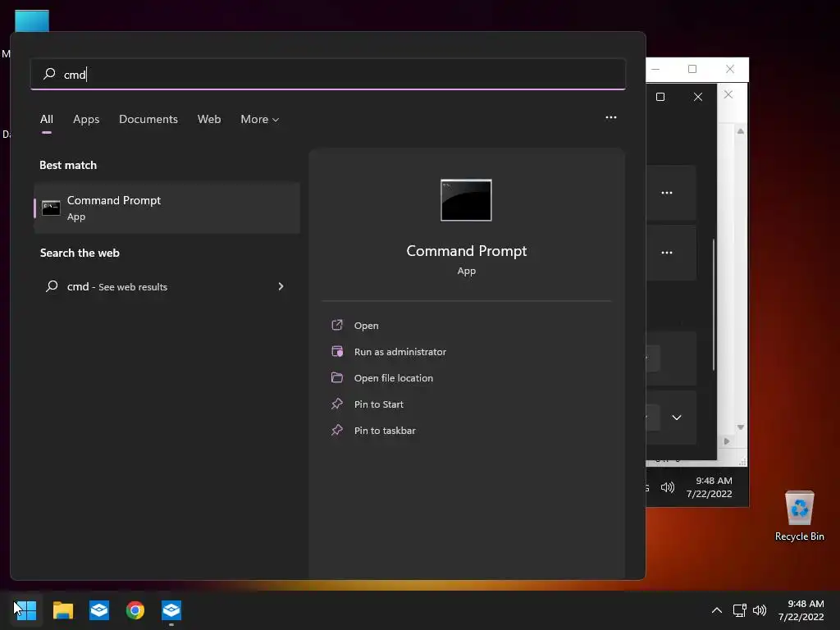Close the dark inner background window
This screenshot has width=840, height=630.
(x=697, y=97)
